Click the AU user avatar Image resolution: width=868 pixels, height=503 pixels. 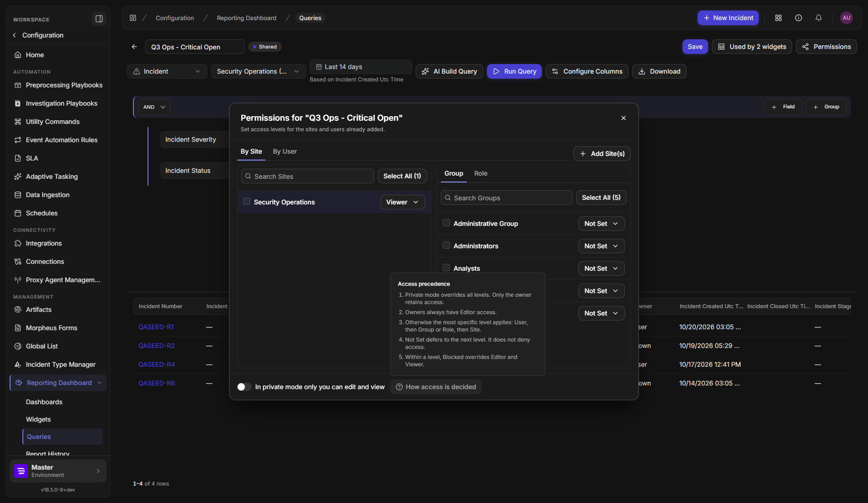pos(846,18)
